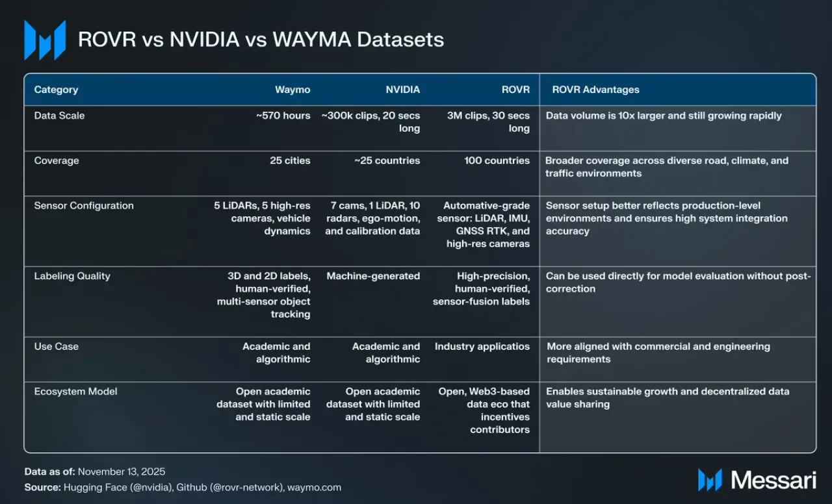The image size is (832, 504).
Task: Select the Category column header
Action: 56,90
